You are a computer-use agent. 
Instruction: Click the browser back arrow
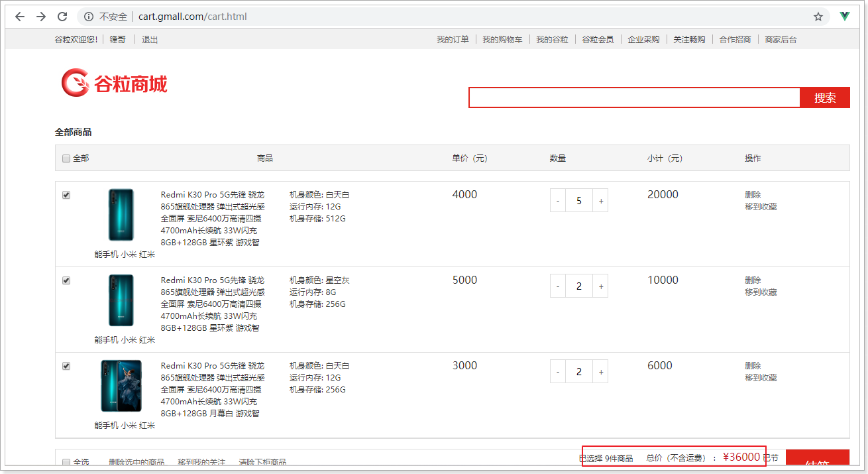click(x=20, y=17)
